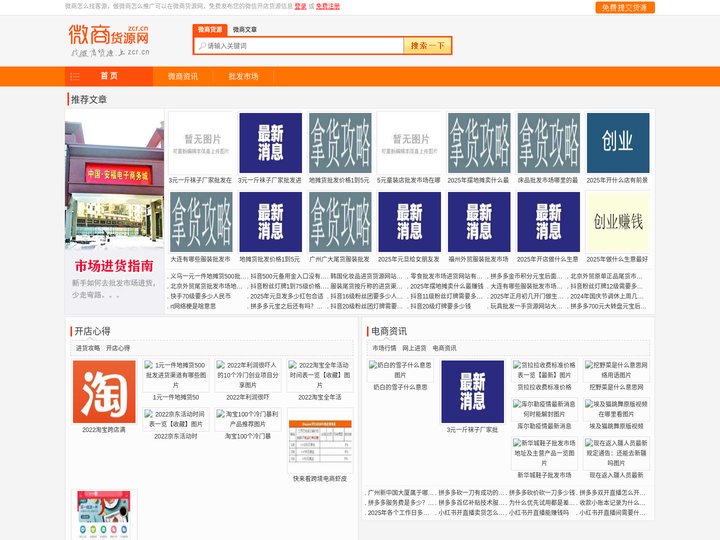This screenshot has height=540, width=720.
Task: Click the broken image icon for 货拉拉收费标准价格
Action: pyautogui.click(x=518, y=365)
